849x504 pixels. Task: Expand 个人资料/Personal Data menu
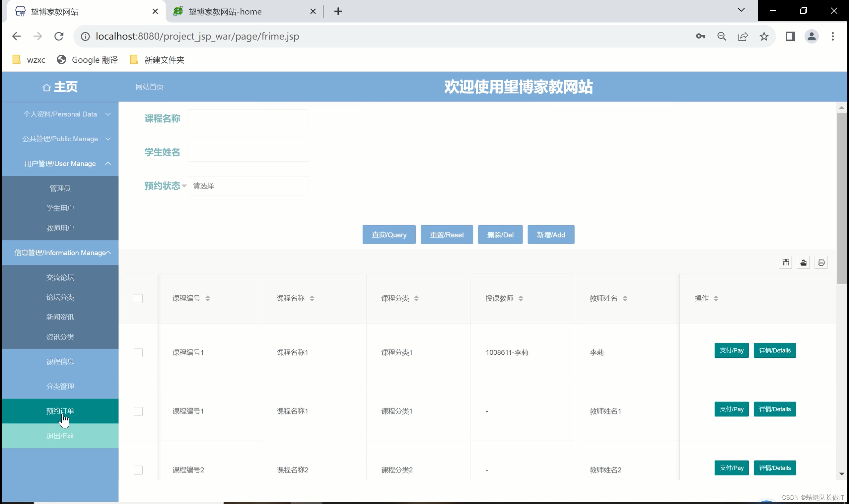point(60,114)
